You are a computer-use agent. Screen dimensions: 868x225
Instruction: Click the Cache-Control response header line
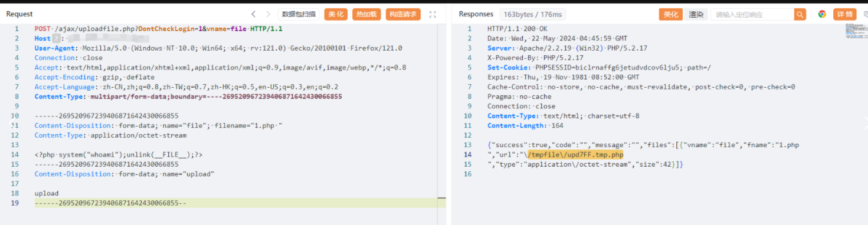(641, 87)
